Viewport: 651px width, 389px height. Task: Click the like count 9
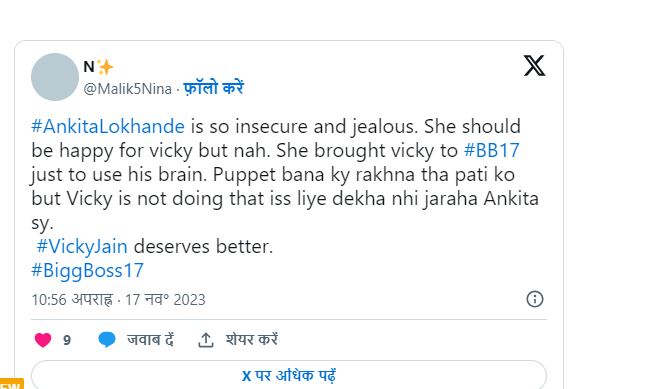(67, 340)
